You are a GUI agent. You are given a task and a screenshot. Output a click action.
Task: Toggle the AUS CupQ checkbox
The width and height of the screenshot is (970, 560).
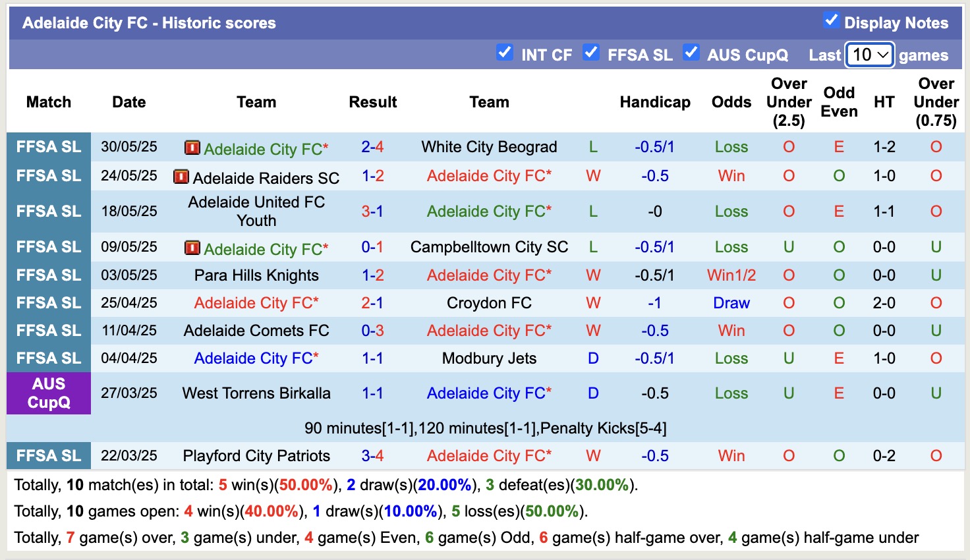click(x=691, y=52)
